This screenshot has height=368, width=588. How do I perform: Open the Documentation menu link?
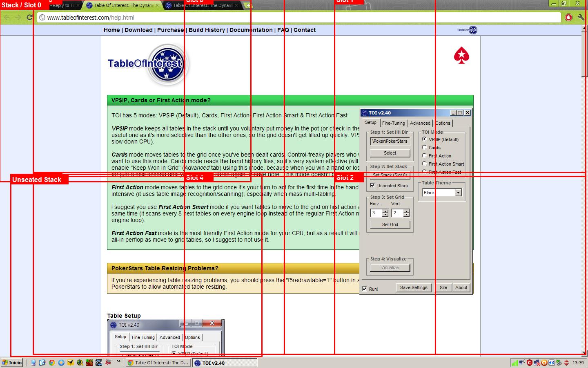click(x=251, y=30)
